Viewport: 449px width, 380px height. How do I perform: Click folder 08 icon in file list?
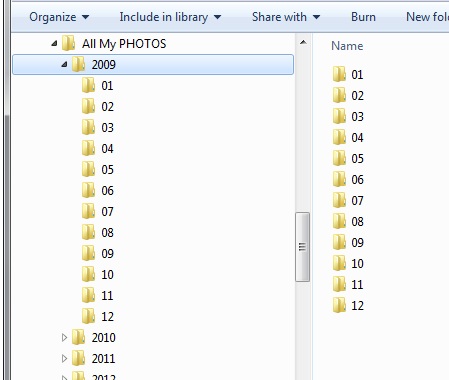[x=339, y=221]
